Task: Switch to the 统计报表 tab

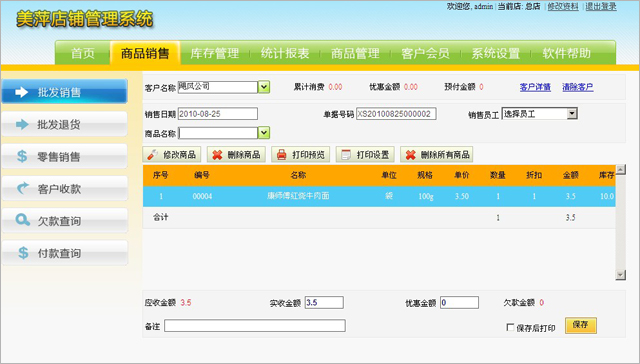Action: [x=285, y=53]
